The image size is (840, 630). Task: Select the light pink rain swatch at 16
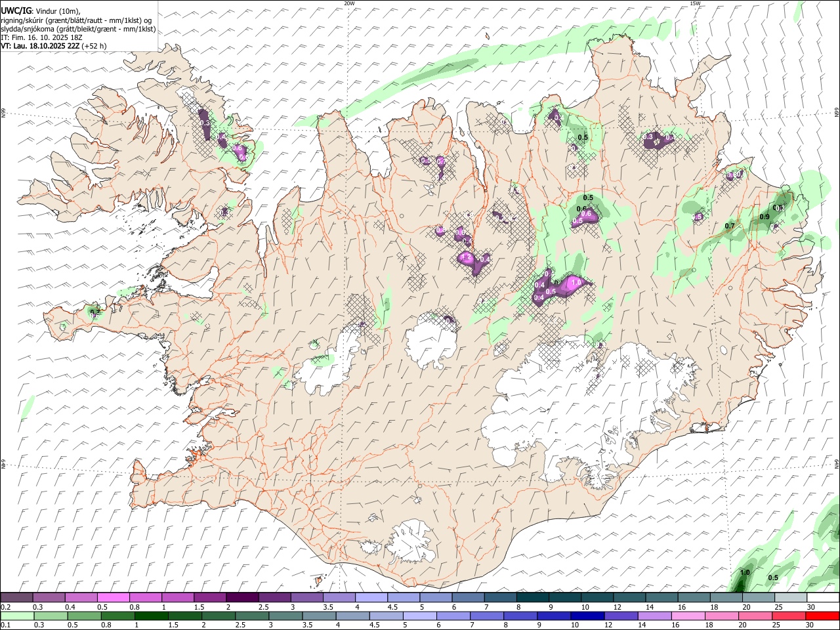click(689, 616)
